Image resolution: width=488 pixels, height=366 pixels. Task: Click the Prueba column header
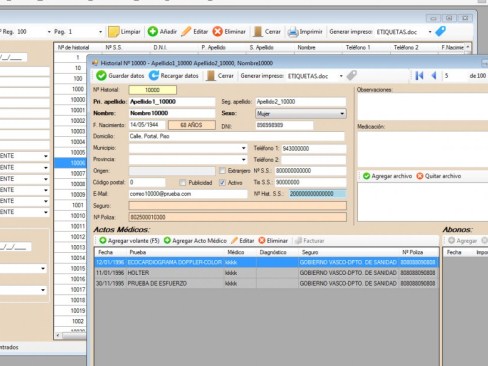138,252
